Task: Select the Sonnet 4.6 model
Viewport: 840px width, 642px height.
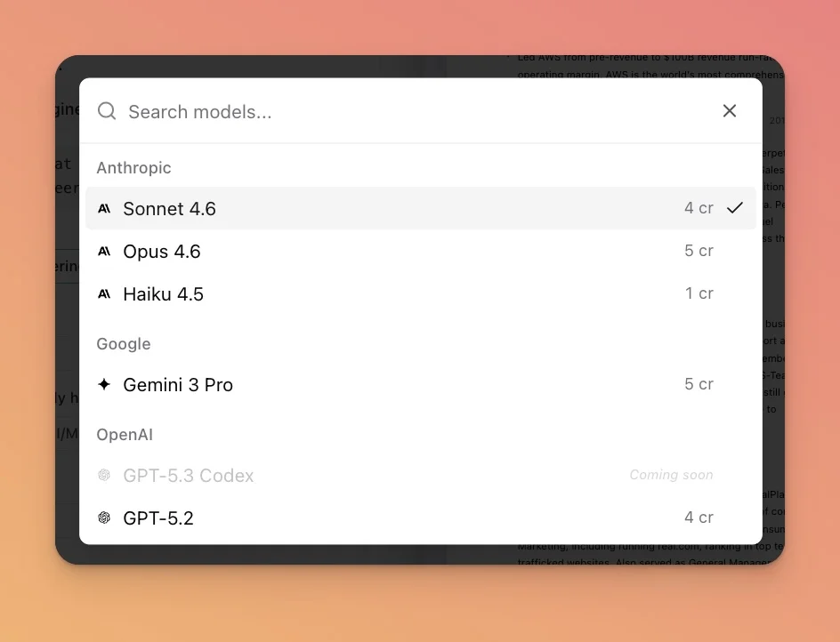Action: (x=169, y=209)
